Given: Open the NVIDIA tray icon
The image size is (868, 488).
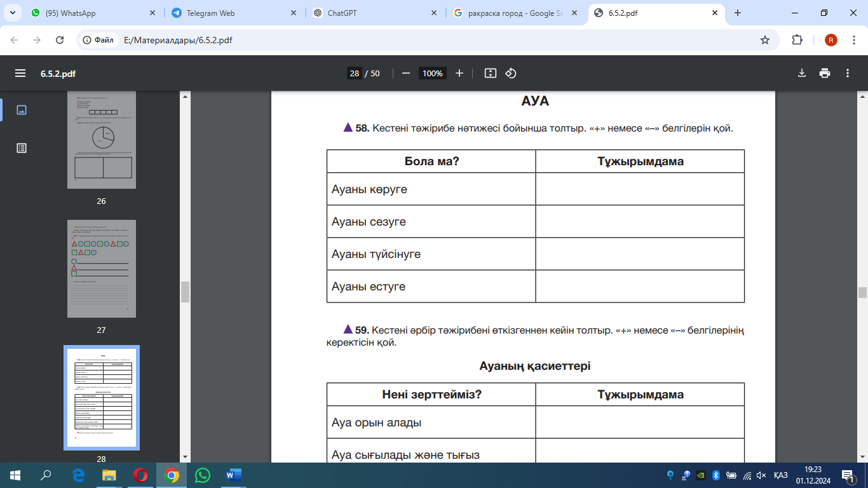Looking at the screenshot, I should [x=701, y=475].
